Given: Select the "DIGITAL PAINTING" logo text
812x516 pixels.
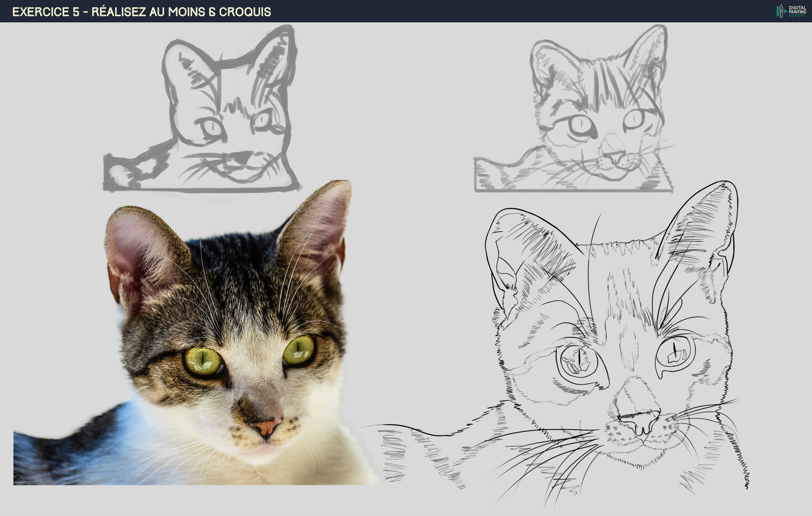Looking at the screenshot, I should point(797,9).
